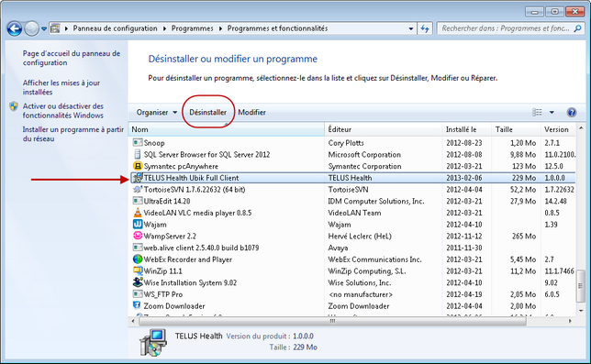Sort by the Éditeur column header
This screenshot has height=364, width=591.
[383, 129]
